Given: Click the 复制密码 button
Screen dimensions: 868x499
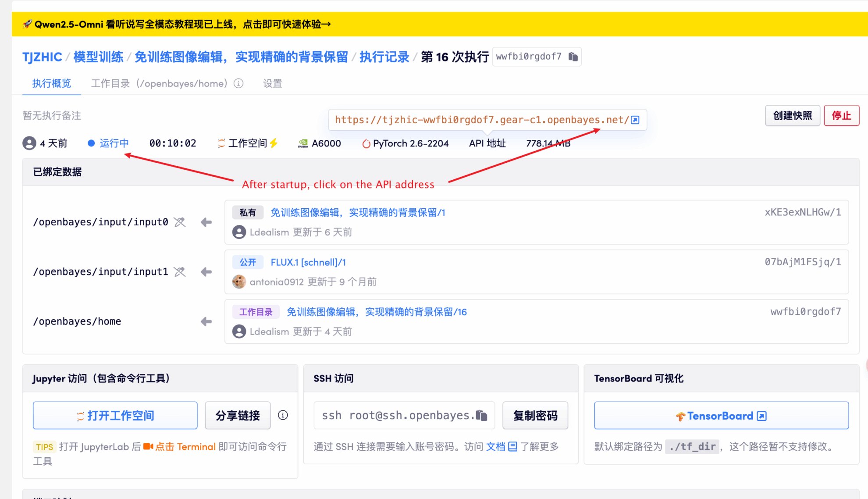Looking at the screenshot, I should pyautogui.click(x=535, y=415).
